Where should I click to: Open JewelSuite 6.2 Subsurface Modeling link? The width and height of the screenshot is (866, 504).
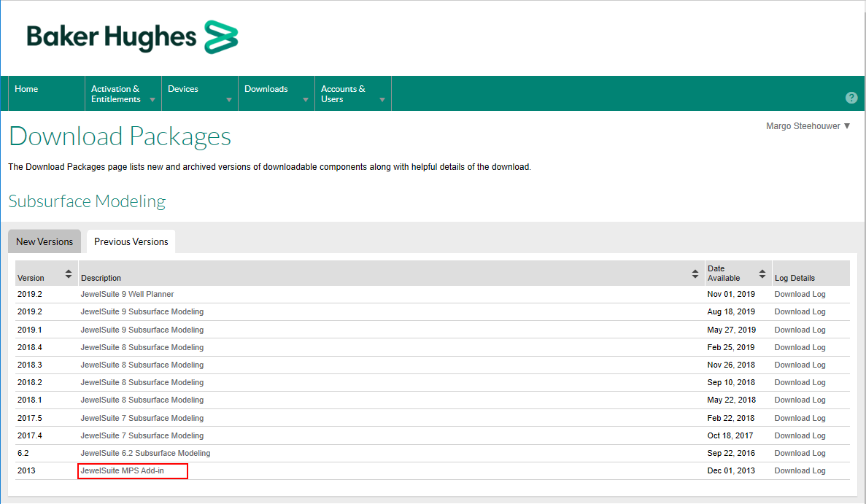tap(145, 453)
